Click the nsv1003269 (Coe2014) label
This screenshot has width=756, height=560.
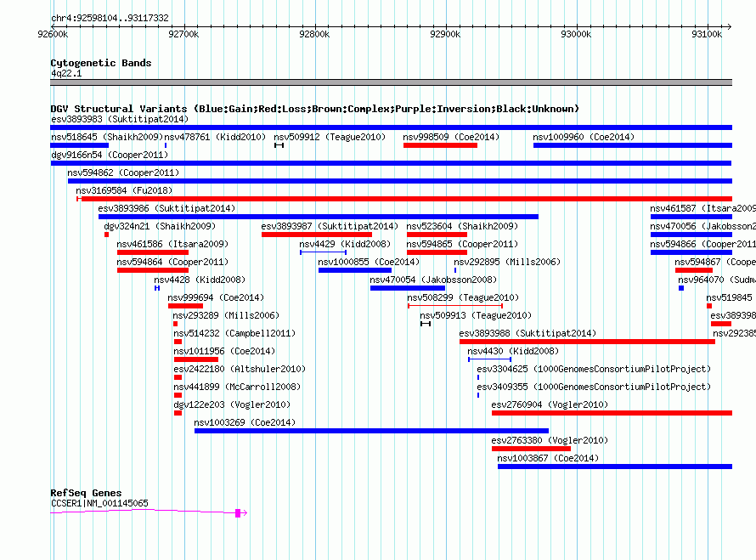(245, 422)
